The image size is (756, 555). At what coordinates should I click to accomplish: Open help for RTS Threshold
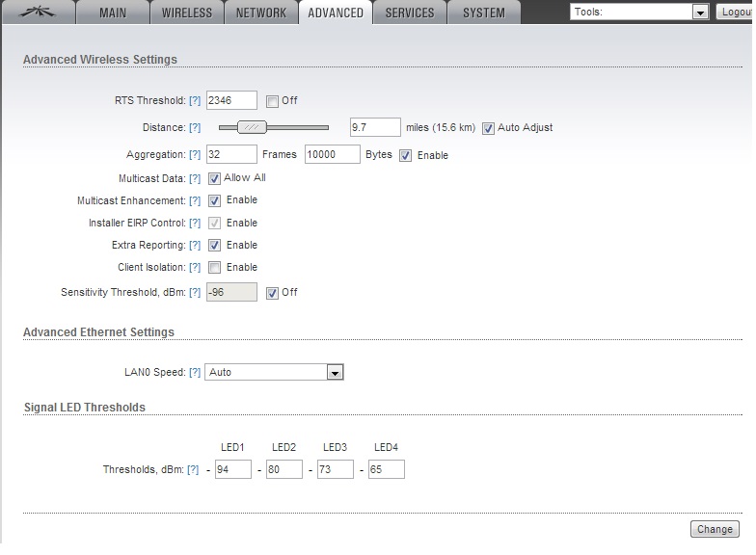pos(195,100)
